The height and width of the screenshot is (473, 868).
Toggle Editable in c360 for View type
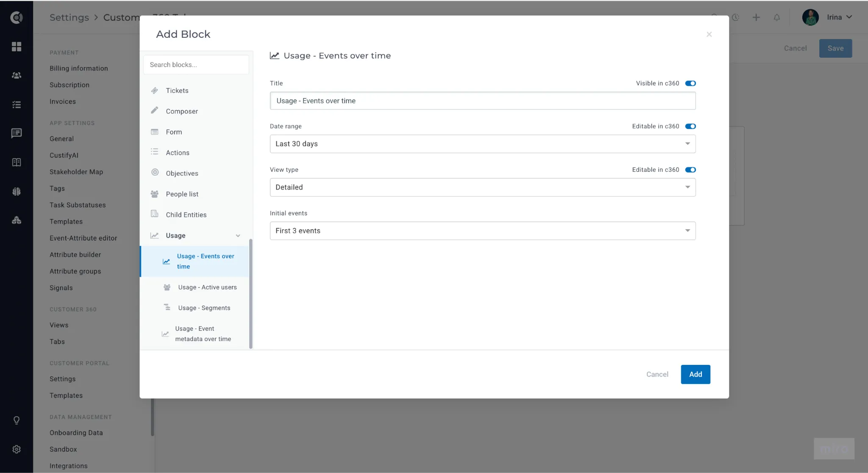pyautogui.click(x=690, y=170)
